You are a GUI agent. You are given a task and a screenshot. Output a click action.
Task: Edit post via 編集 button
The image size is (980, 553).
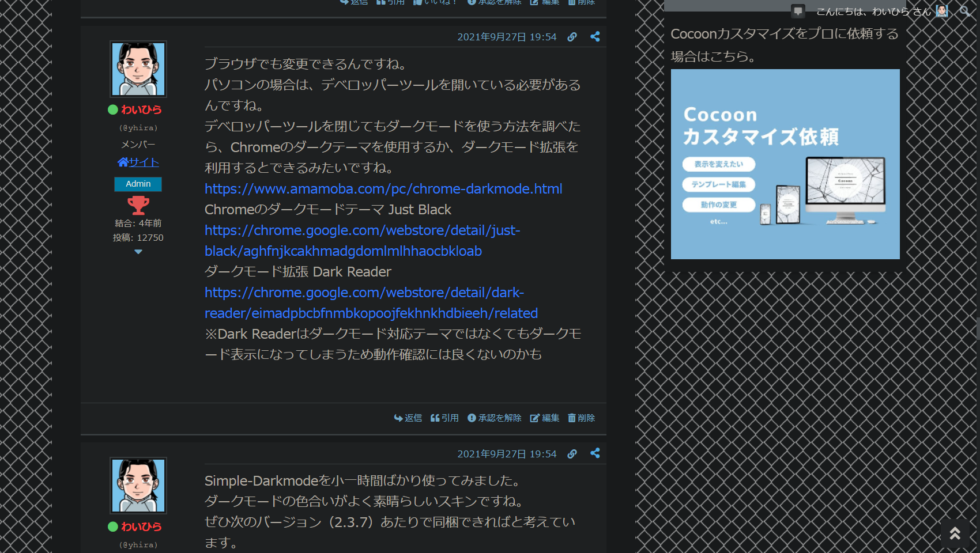pyautogui.click(x=545, y=418)
